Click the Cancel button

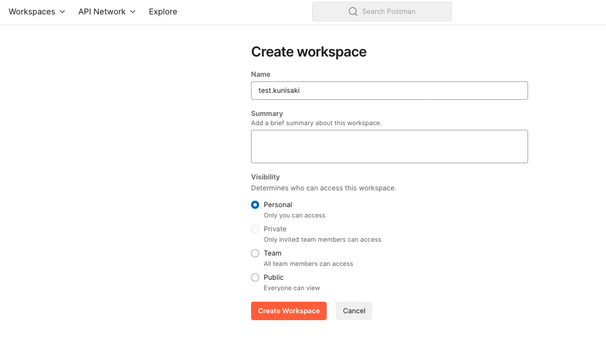pyautogui.click(x=354, y=310)
